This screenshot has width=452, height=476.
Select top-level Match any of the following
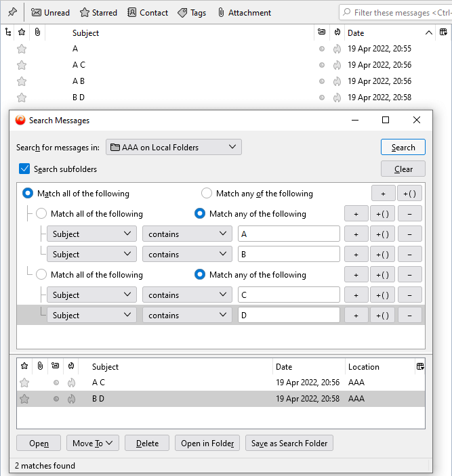[207, 194]
